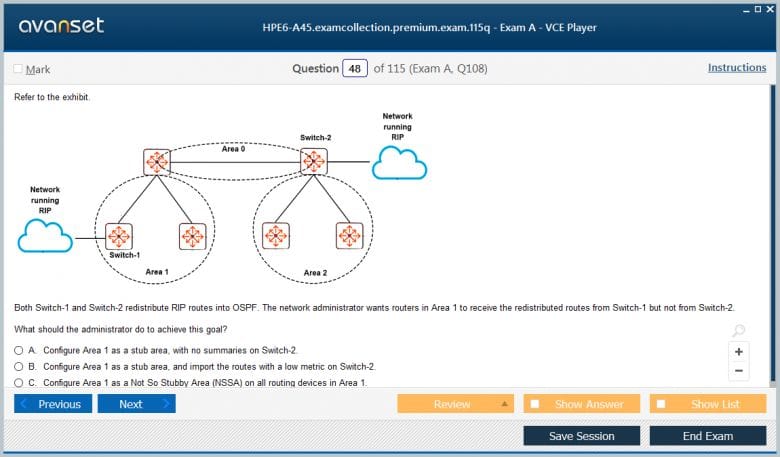Click the question number input box
Image resolution: width=780 pixels, height=457 pixels.
click(x=354, y=69)
